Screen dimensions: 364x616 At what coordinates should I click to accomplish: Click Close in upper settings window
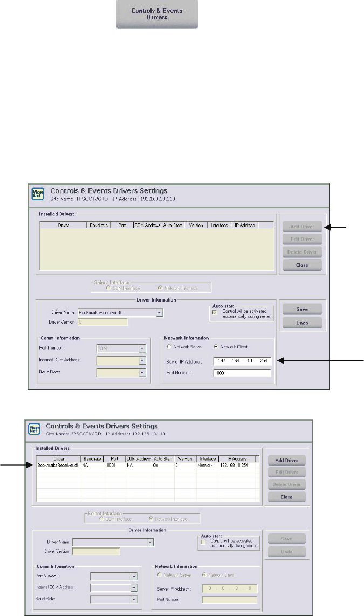click(x=302, y=265)
